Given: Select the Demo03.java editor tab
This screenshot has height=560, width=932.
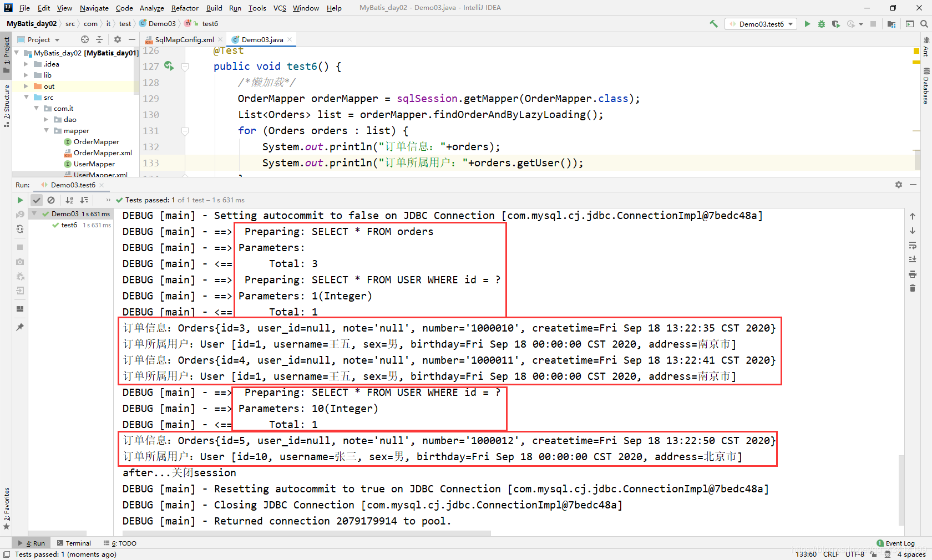Looking at the screenshot, I should (261, 39).
